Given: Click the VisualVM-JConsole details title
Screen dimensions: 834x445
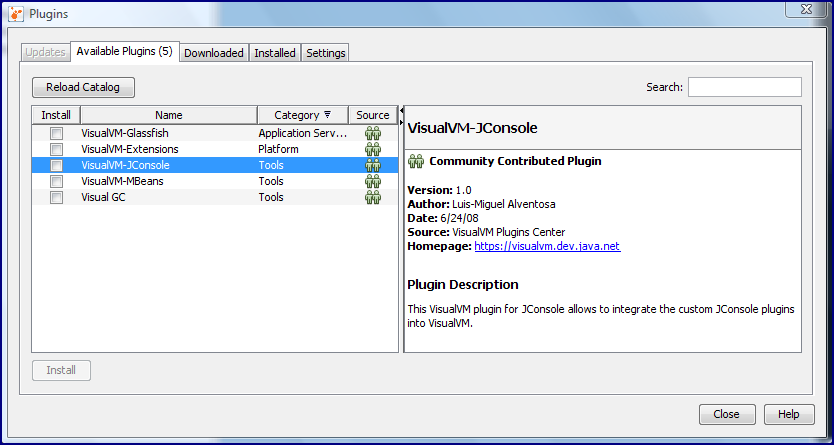Looking at the screenshot, I should click(x=472, y=128).
